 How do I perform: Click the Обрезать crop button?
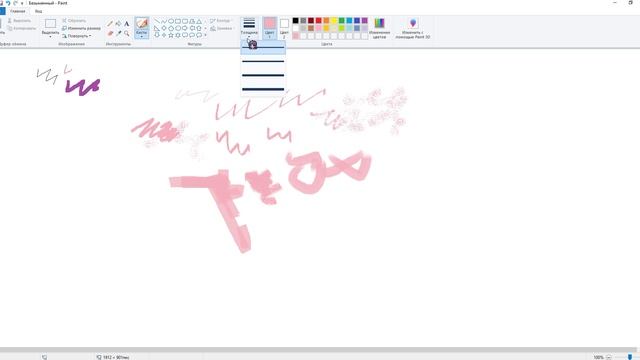coord(74,20)
